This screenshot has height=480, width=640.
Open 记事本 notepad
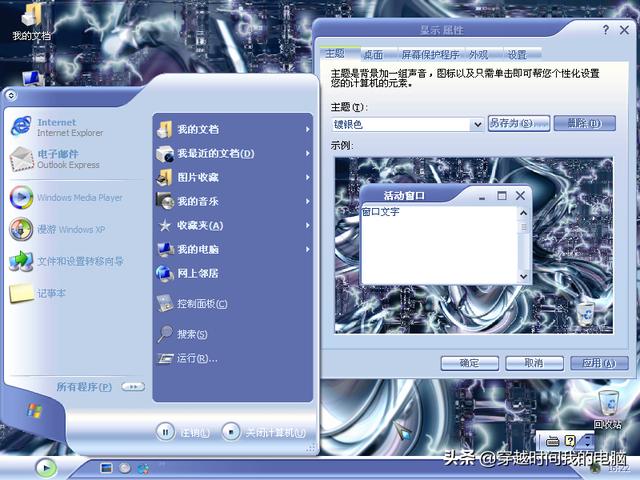pyautogui.click(x=38, y=293)
